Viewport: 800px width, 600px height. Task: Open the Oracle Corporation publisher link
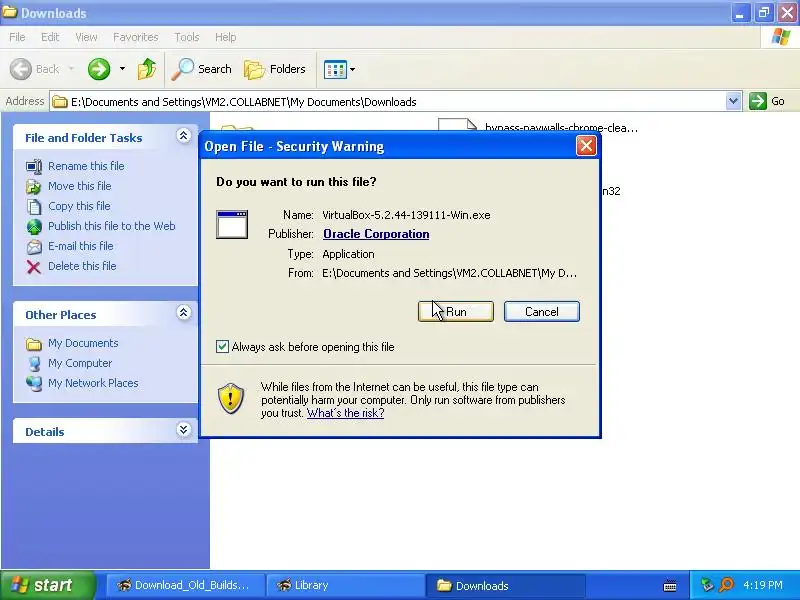tap(376, 234)
